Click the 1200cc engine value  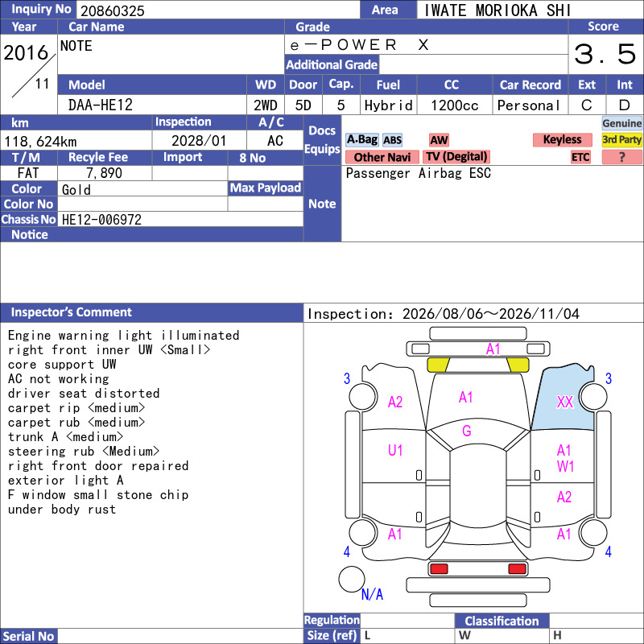click(454, 105)
